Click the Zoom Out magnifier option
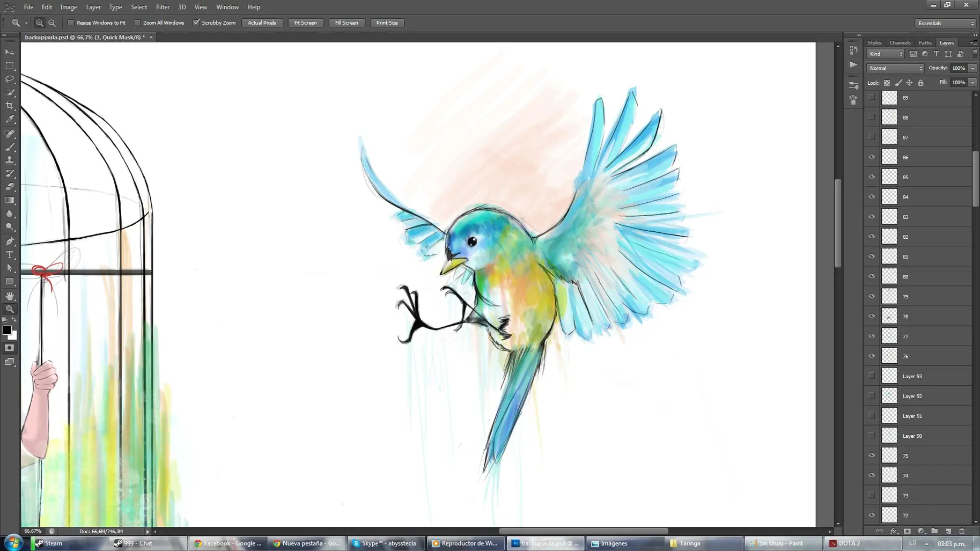 [x=52, y=23]
